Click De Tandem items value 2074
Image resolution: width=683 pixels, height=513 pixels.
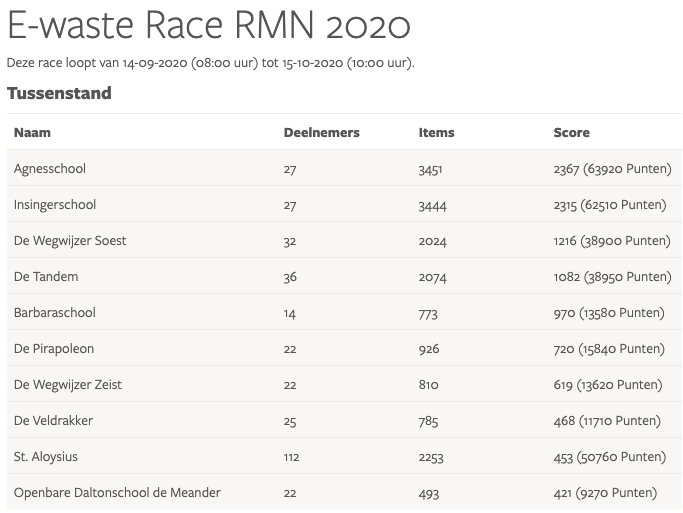click(432, 277)
